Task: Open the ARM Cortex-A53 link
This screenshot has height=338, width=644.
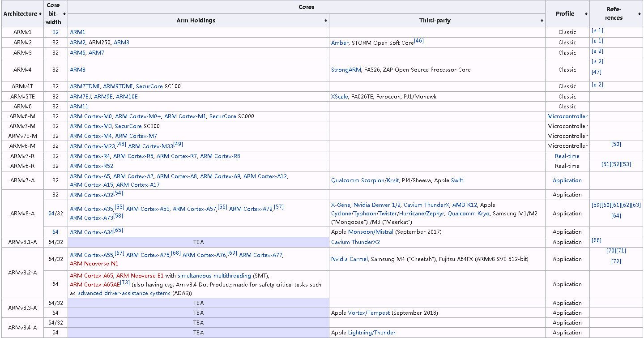Action: [148, 209]
